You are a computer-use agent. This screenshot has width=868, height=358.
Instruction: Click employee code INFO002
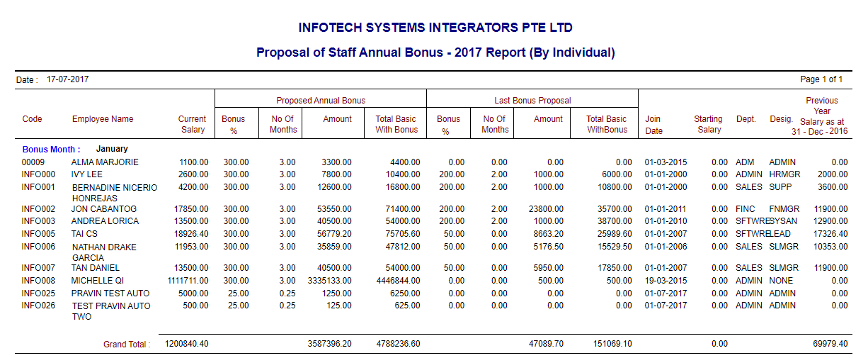click(x=38, y=209)
